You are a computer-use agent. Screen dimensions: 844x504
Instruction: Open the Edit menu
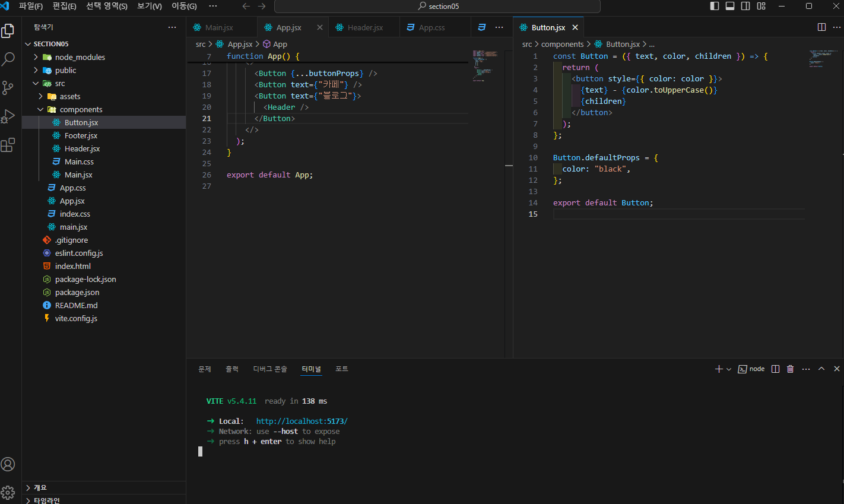pyautogui.click(x=65, y=6)
